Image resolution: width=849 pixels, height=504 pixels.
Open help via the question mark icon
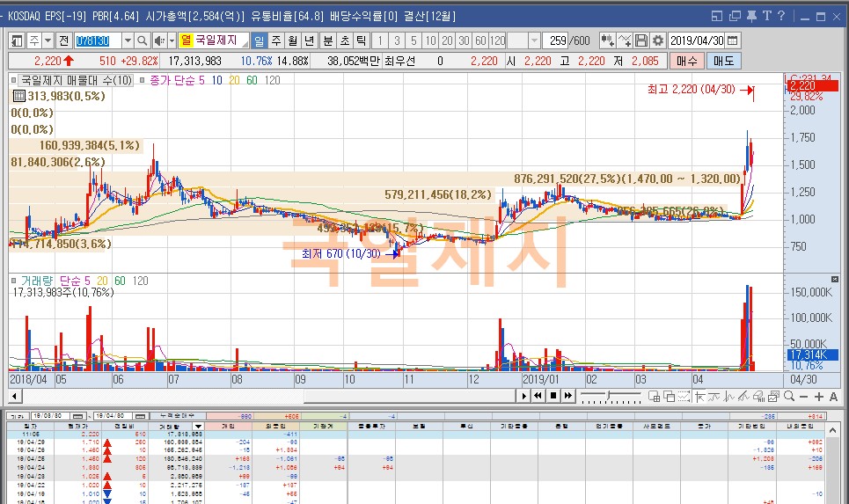pyautogui.click(x=780, y=16)
